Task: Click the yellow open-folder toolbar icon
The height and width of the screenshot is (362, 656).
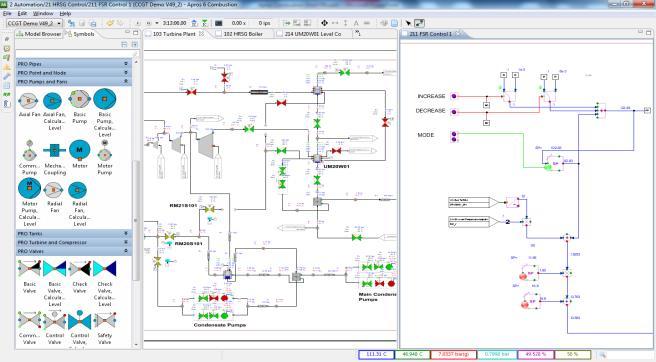Action: pyautogui.click(x=110, y=23)
